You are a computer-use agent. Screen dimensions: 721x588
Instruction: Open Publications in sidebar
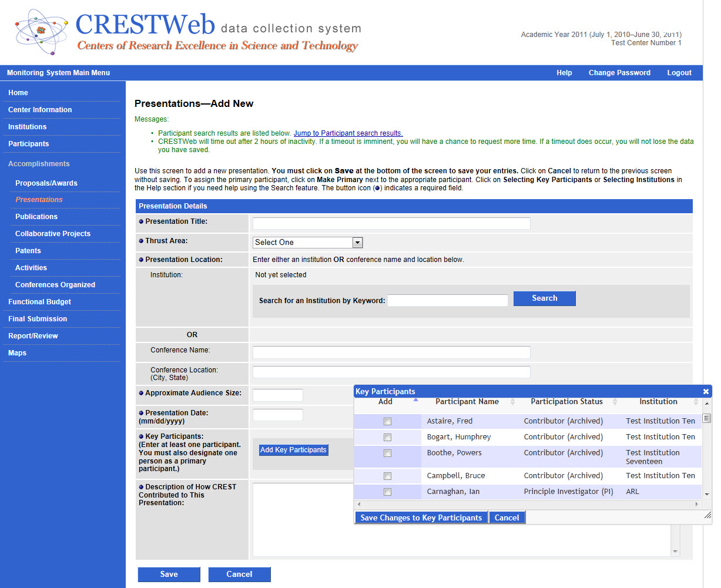coord(36,217)
